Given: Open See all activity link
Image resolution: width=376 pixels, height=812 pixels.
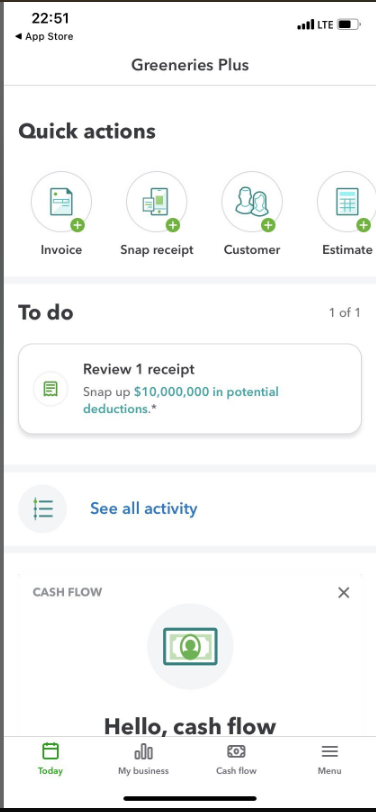Looking at the screenshot, I should 143,509.
